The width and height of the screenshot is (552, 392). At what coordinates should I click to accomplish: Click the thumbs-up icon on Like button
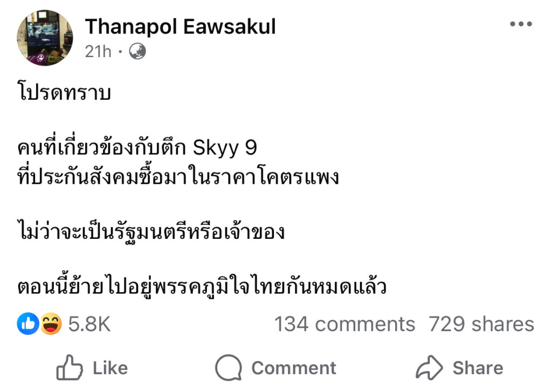pos(70,368)
